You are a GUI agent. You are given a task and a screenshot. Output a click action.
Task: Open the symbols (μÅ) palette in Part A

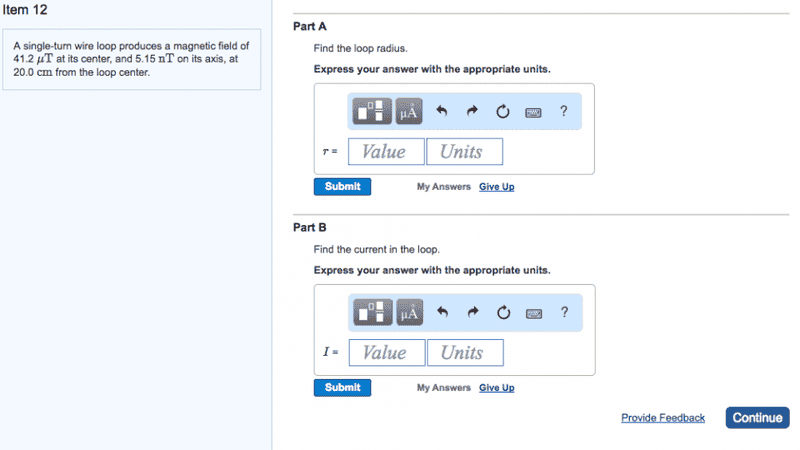coord(408,112)
